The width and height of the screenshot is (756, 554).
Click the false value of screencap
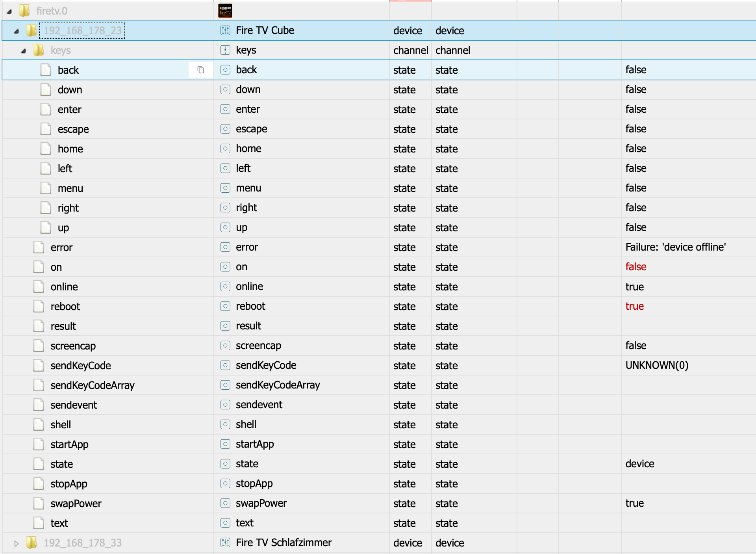pyautogui.click(x=636, y=346)
